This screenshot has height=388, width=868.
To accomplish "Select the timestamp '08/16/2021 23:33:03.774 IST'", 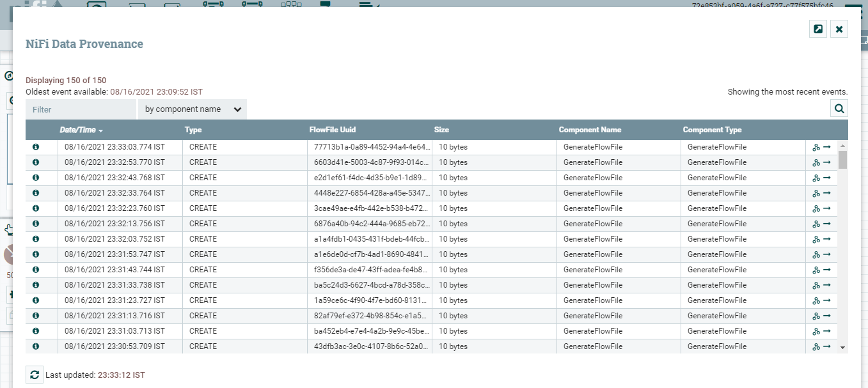I will (x=114, y=147).
